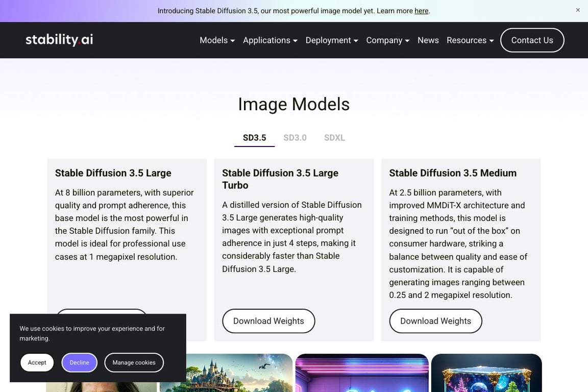Expand the Applications dropdown menu
Viewport: 588px width, 392px height.
(270, 40)
